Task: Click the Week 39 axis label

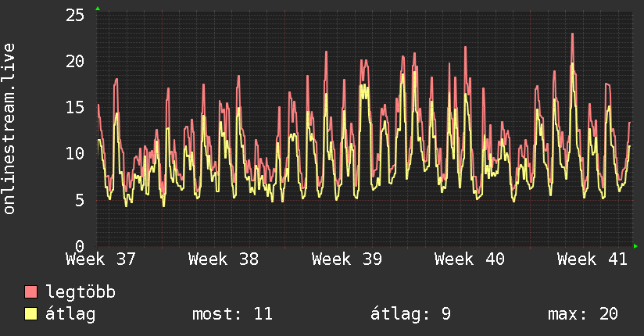Action: click(347, 259)
